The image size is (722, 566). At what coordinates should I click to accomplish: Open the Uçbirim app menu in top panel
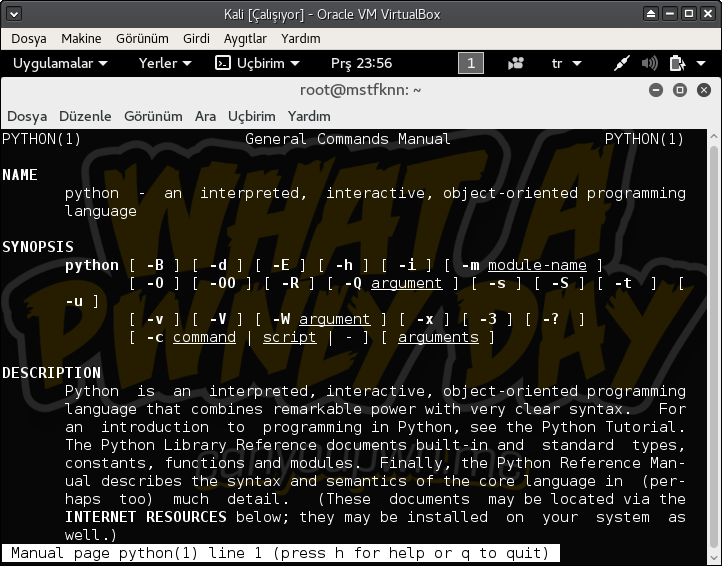point(259,63)
